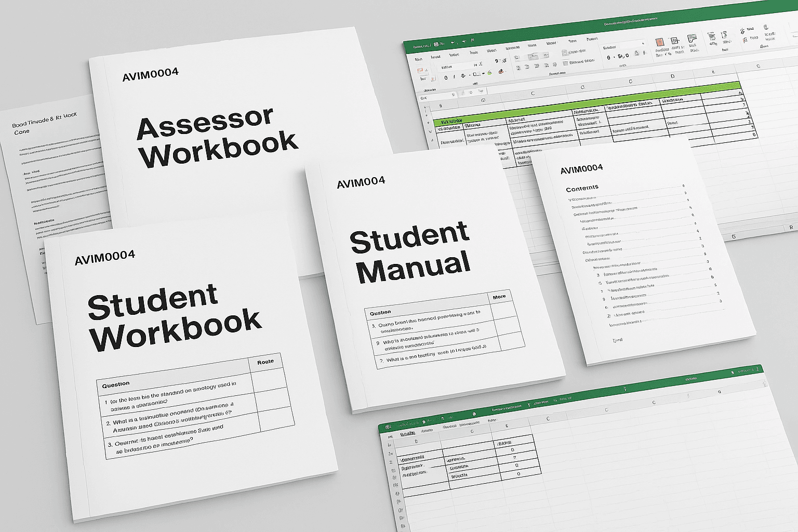Click the Student Manual cover title
The height and width of the screenshot is (532, 798).
(410, 255)
